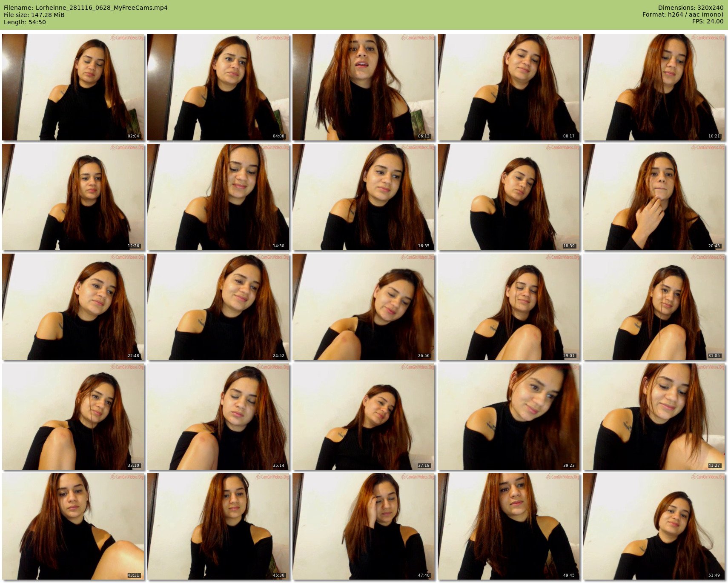
Task: Click the thumbnail at 31:05
Action: (x=654, y=307)
